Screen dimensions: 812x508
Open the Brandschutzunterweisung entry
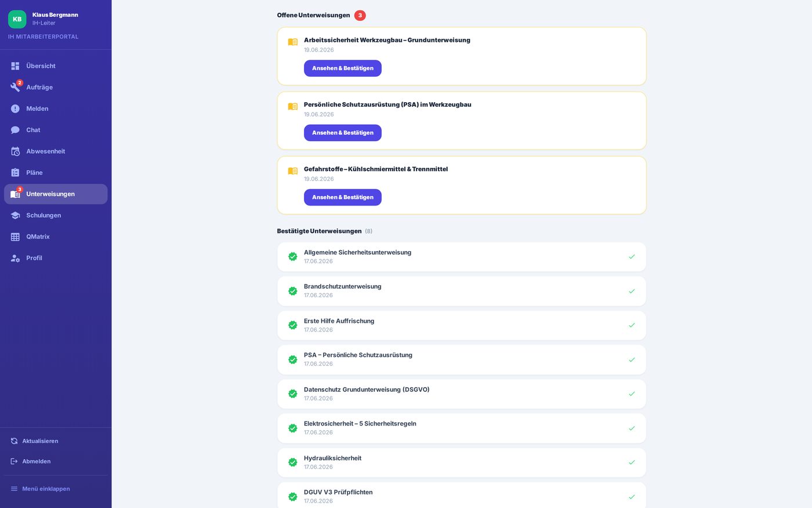pos(462,291)
